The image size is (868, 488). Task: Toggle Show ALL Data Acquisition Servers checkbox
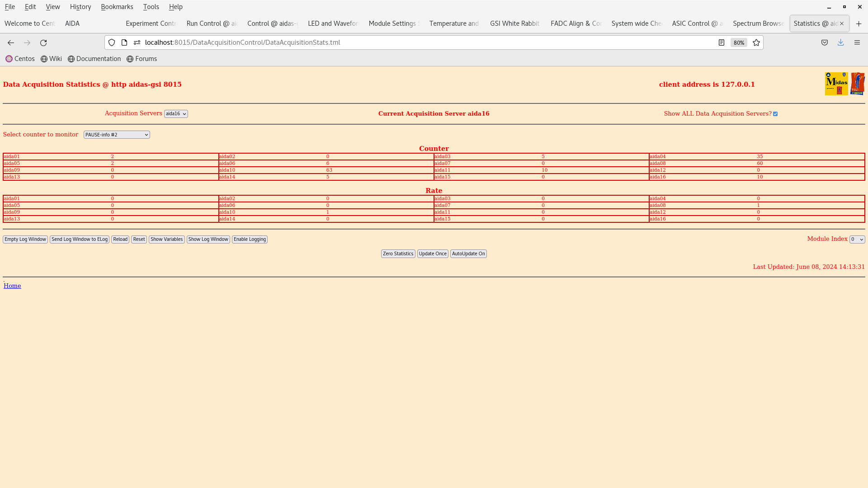pos(776,114)
